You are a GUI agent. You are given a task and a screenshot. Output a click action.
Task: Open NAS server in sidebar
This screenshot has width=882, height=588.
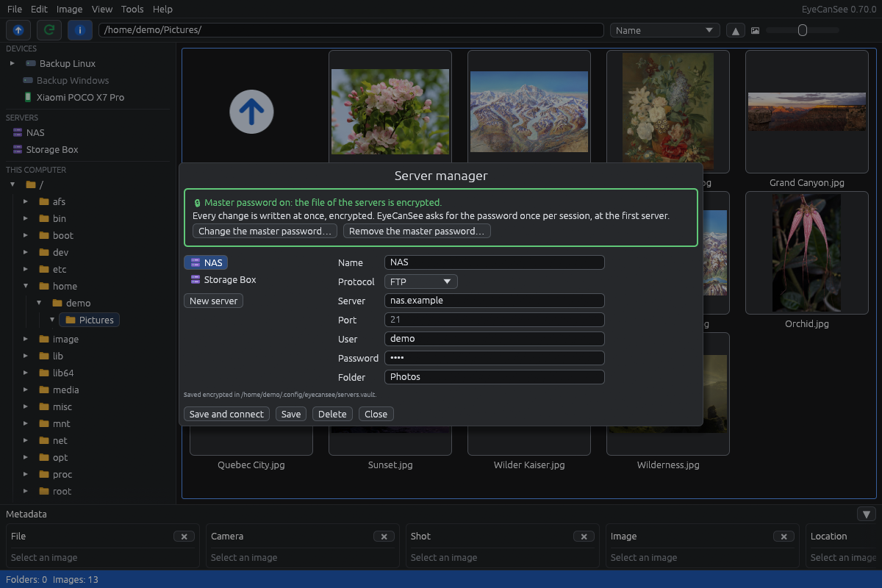click(x=35, y=132)
